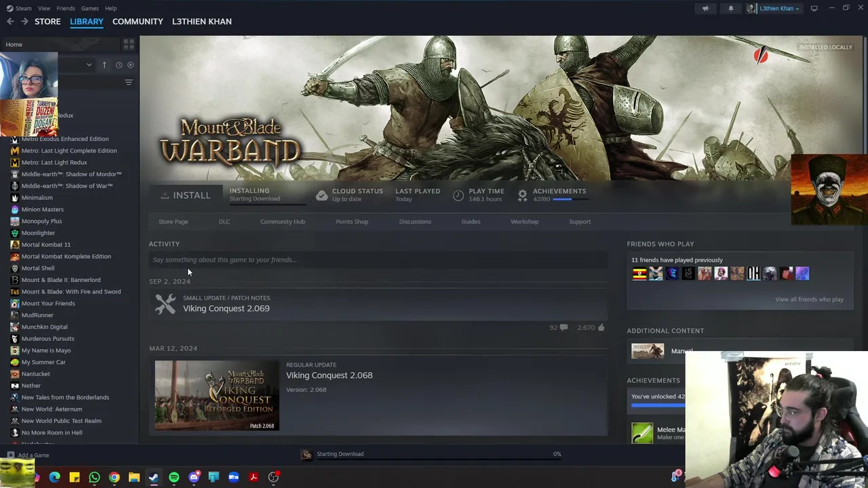The width and height of the screenshot is (868, 488).
Task: Select Monopoly Plus in the library list
Action: 41,221
